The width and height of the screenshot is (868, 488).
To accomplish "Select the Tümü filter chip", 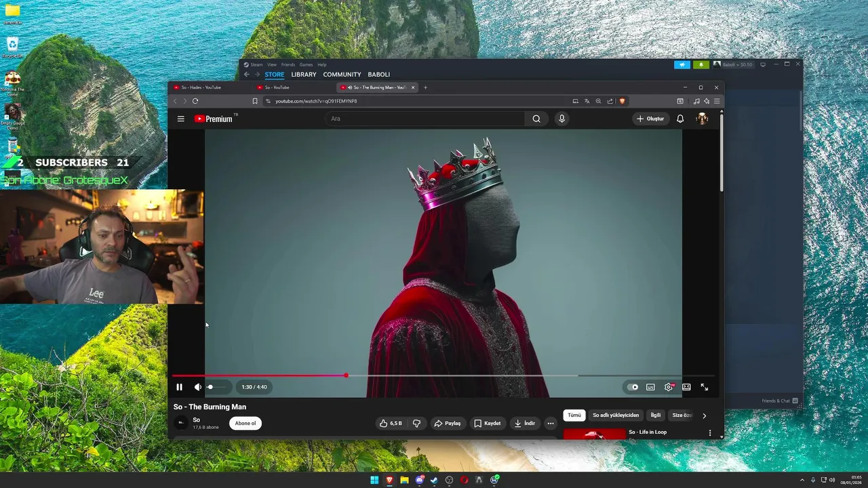I will point(574,415).
